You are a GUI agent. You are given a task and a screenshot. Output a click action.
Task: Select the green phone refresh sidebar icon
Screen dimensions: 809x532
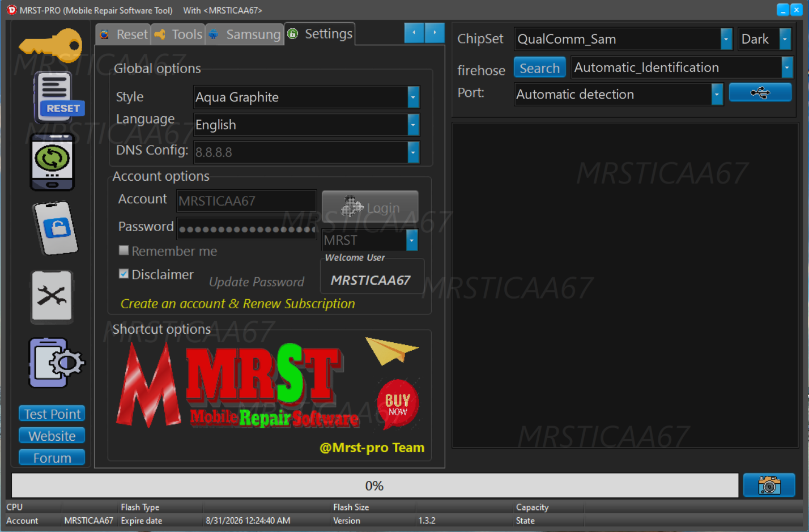click(x=52, y=162)
